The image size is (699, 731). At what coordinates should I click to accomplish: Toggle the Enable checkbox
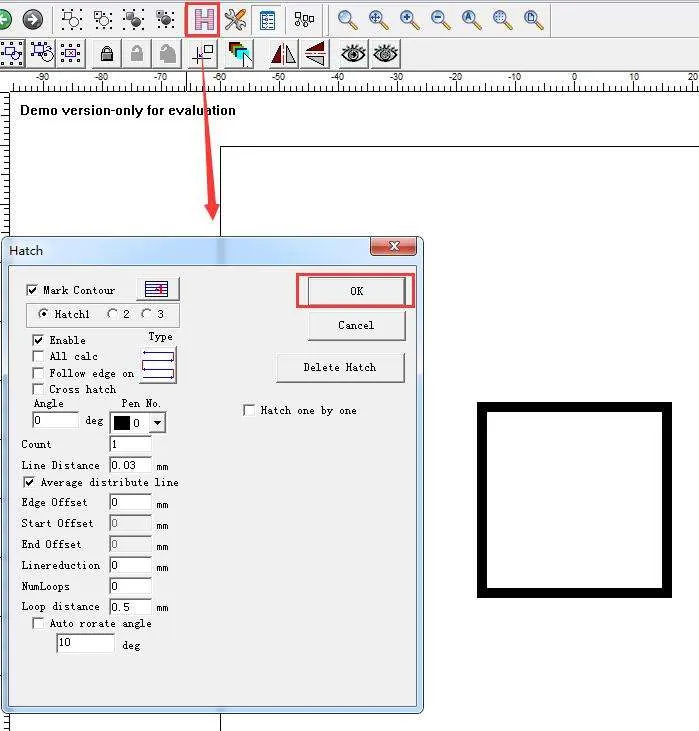point(38,340)
